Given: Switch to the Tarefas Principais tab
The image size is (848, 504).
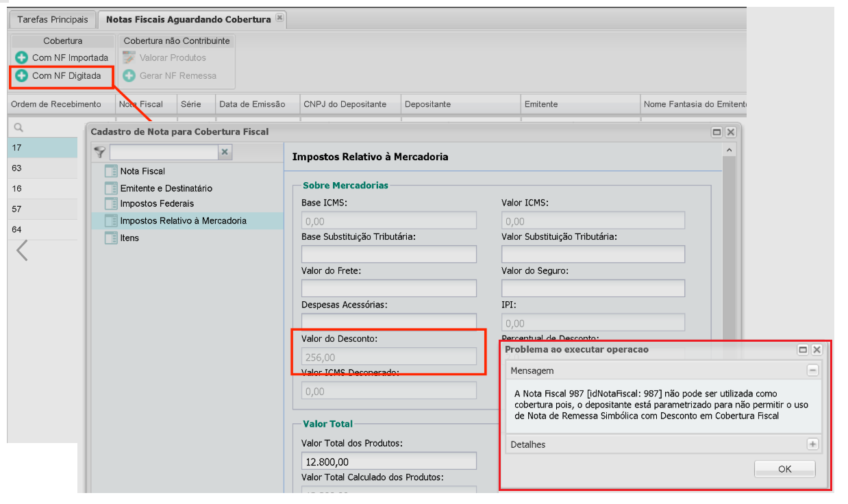Looking at the screenshot, I should point(53,19).
